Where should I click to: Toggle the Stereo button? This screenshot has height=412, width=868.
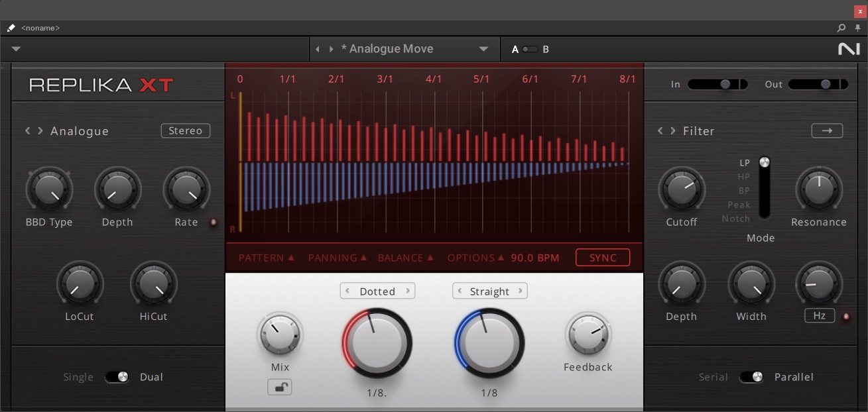(x=186, y=130)
